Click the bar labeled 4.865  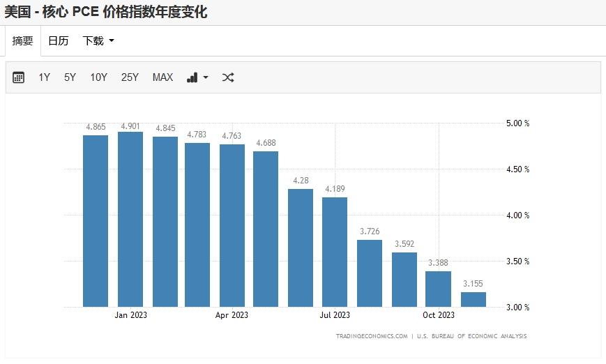click(96, 221)
